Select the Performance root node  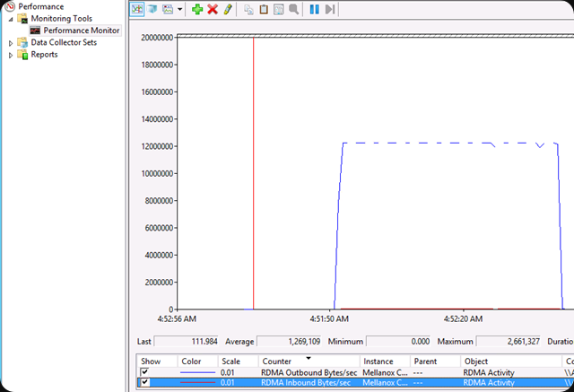pos(41,6)
